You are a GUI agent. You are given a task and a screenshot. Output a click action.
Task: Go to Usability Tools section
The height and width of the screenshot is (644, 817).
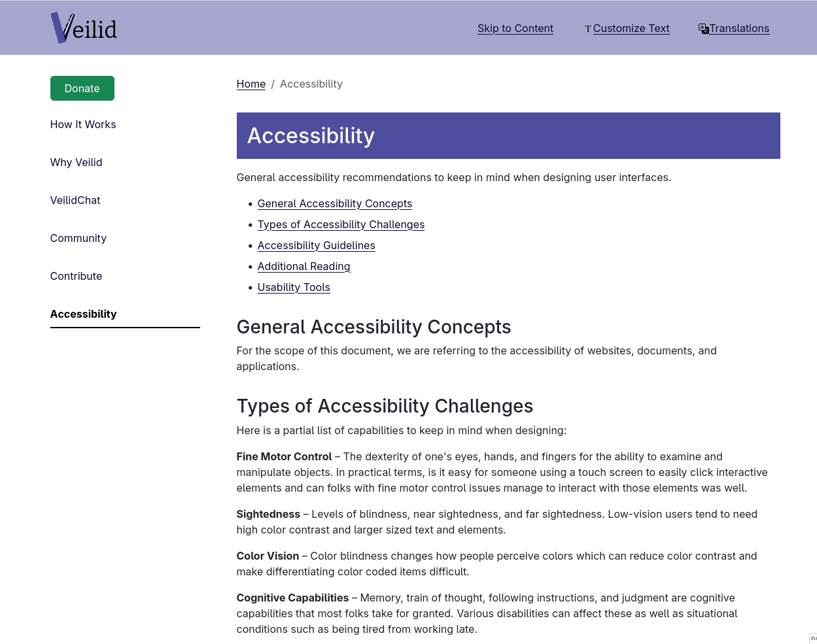(x=294, y=288)
